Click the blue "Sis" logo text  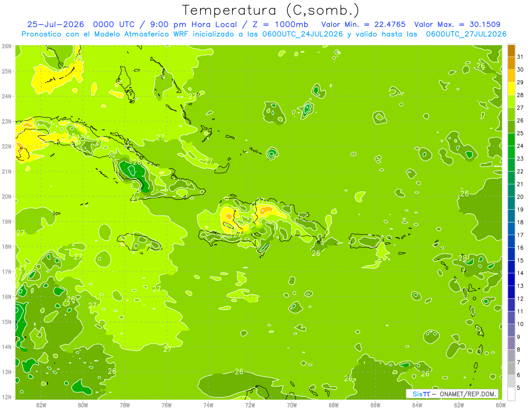(418, 394)
